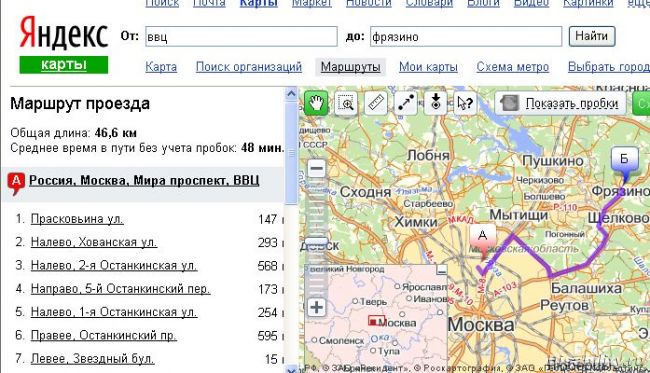Select the place marker drop tool
Viewport: 650px width, 373px height.
coord(435,103)
